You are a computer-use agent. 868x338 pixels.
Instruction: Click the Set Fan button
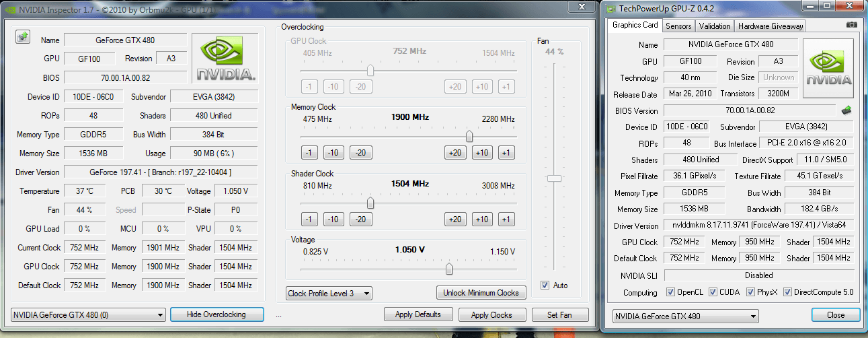pos(559,314)
